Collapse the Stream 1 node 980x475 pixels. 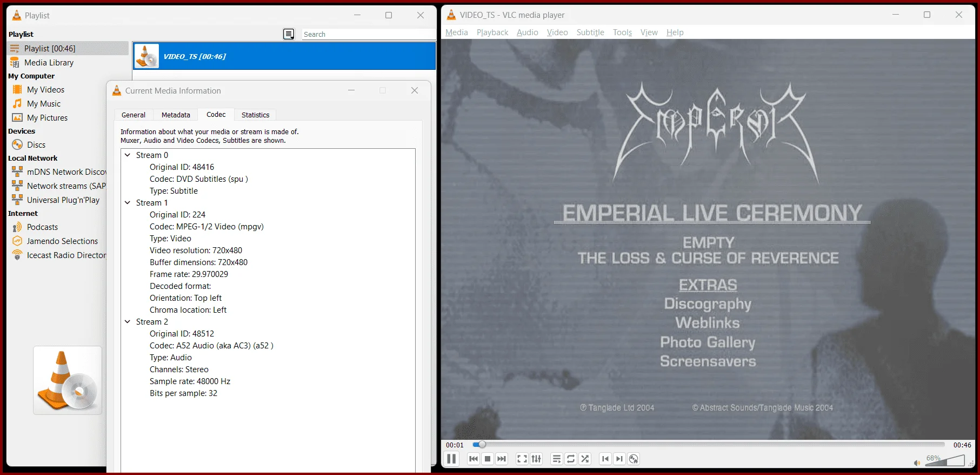coord(128,203)
